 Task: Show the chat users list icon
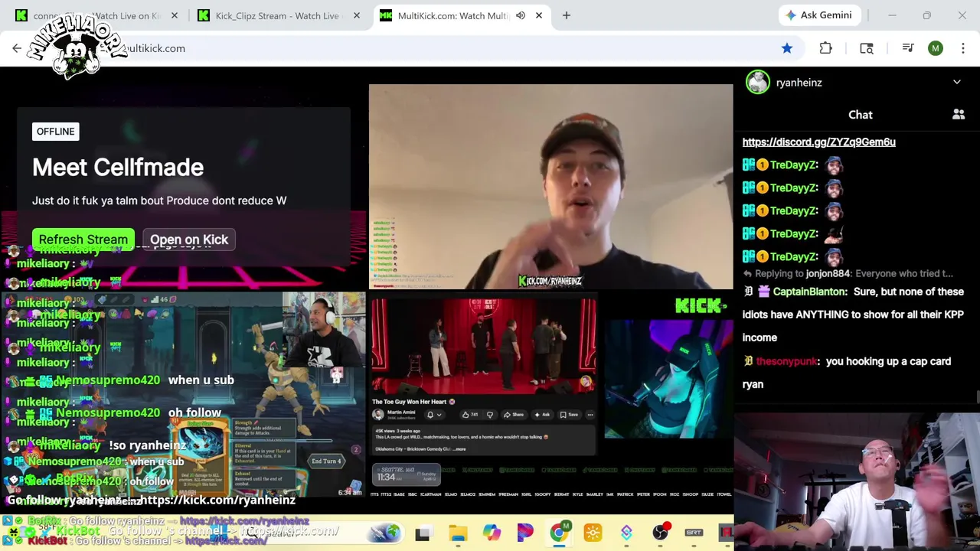point(959,115)
